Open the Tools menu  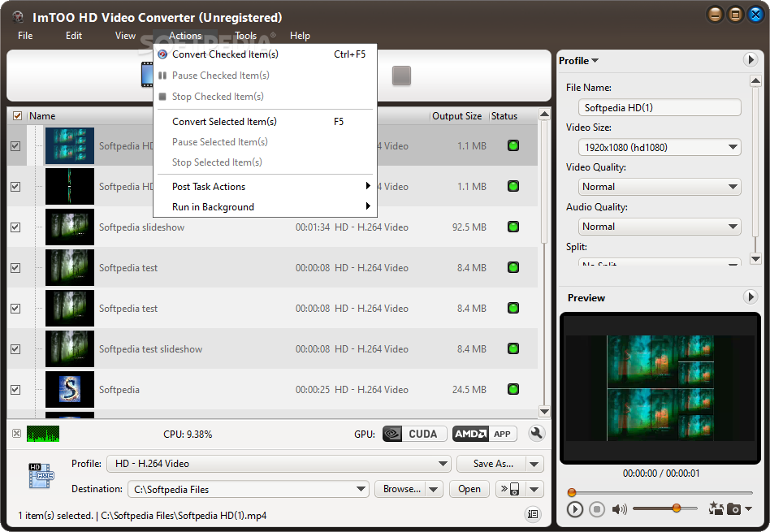(245, 36)
